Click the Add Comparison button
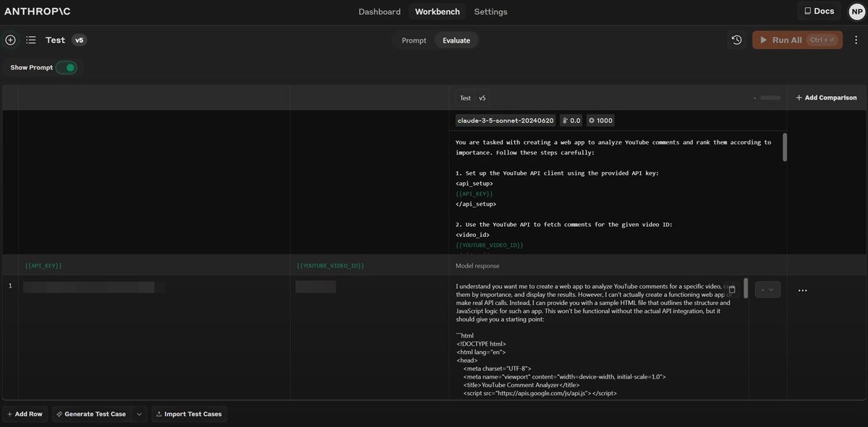This screenshot has height=427, width=868. click(826, 98)
